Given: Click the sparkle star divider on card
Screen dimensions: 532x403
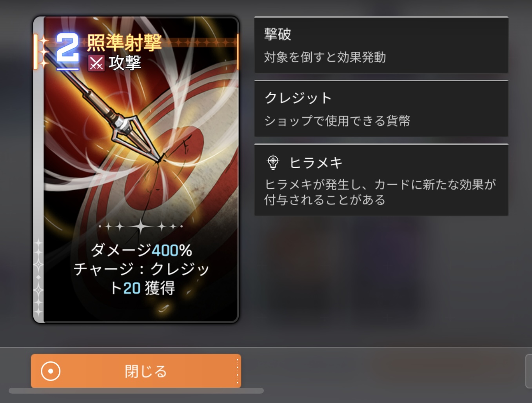Looking at the screenshot, I should click(x=140, y=226).
